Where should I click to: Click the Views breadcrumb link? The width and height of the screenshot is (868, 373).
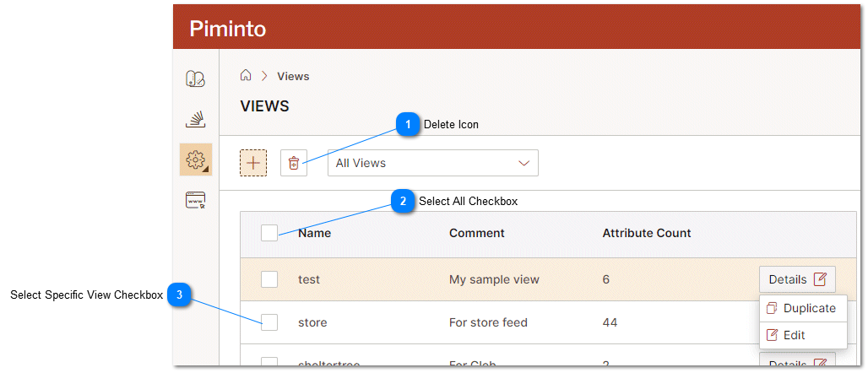pos(293,76)
